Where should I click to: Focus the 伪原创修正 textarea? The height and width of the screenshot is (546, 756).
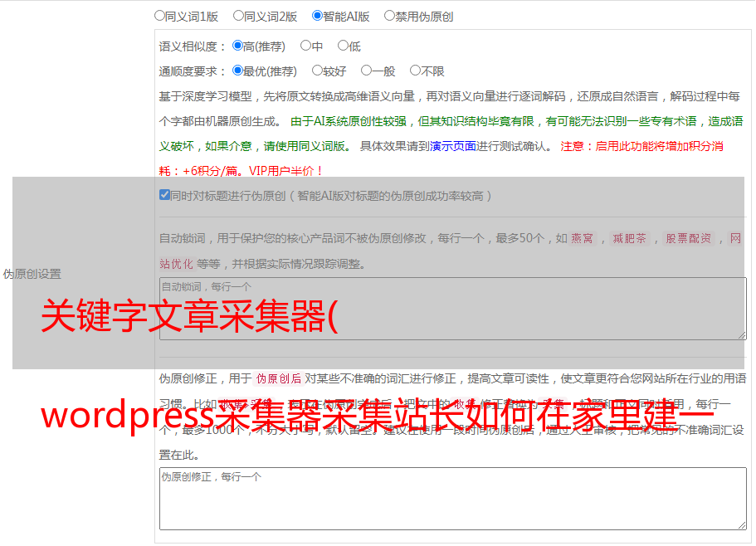coord(453,499)
